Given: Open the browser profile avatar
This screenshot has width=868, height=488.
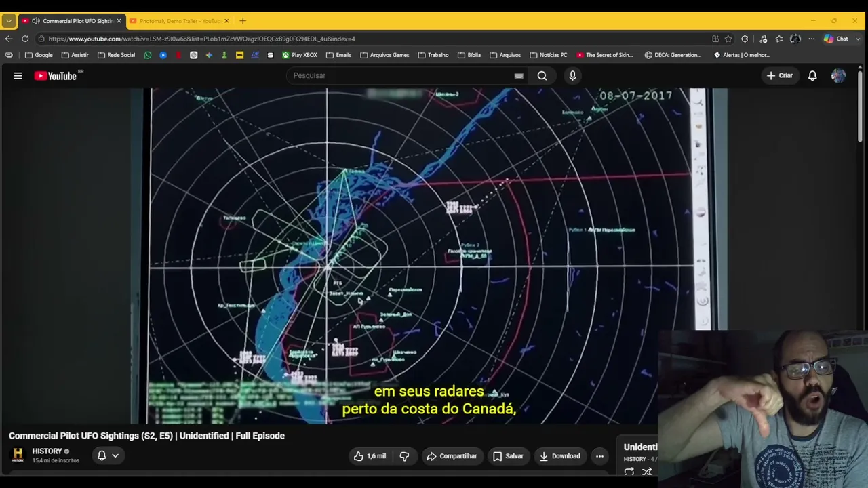Looking at the screenshot, I should click(795, 39).
